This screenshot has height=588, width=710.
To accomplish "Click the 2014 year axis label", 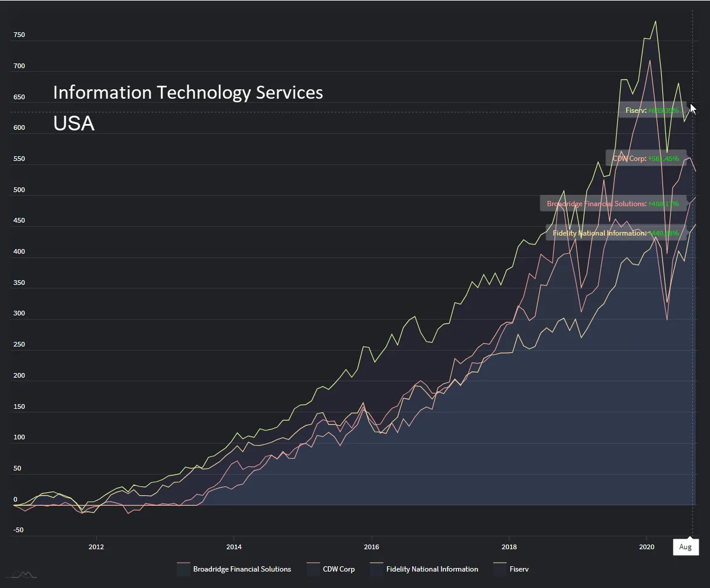I will pos(234,547).
